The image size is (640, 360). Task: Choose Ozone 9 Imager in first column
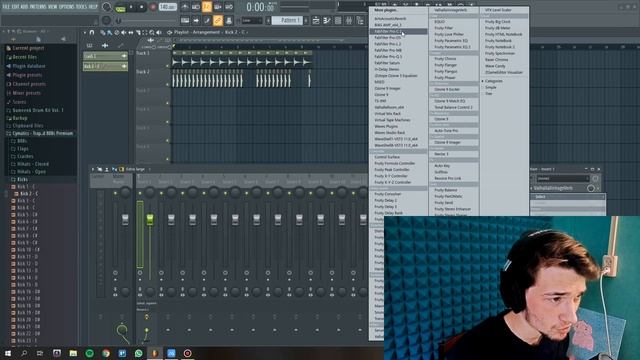pos(387,88)
